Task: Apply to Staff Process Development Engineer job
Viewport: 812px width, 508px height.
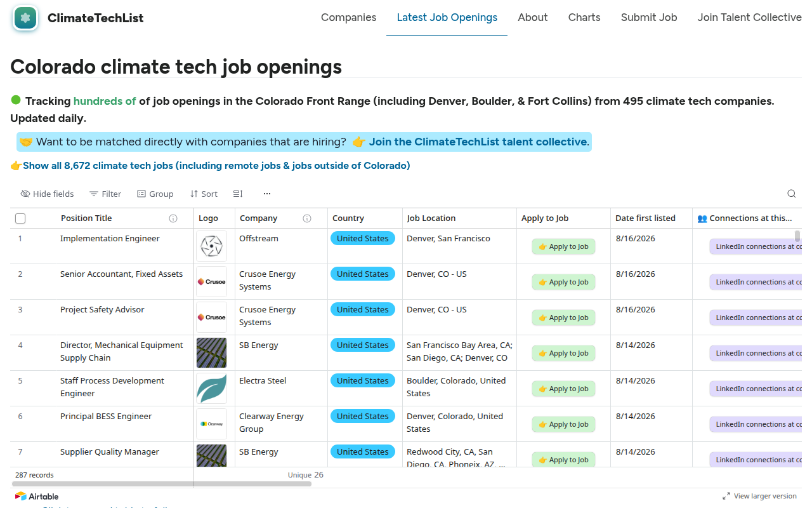Action: (x=563, y=389)
